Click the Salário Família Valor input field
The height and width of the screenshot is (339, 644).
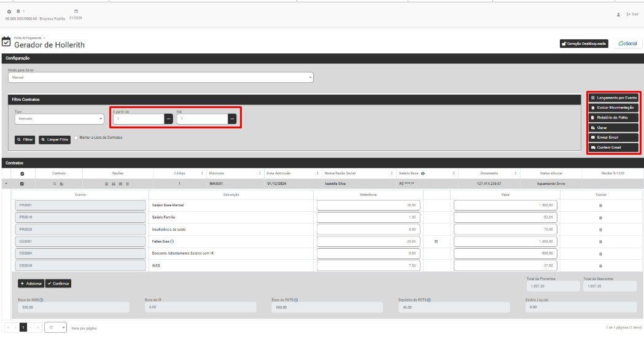pyautogui.click(x=505, y=217)
